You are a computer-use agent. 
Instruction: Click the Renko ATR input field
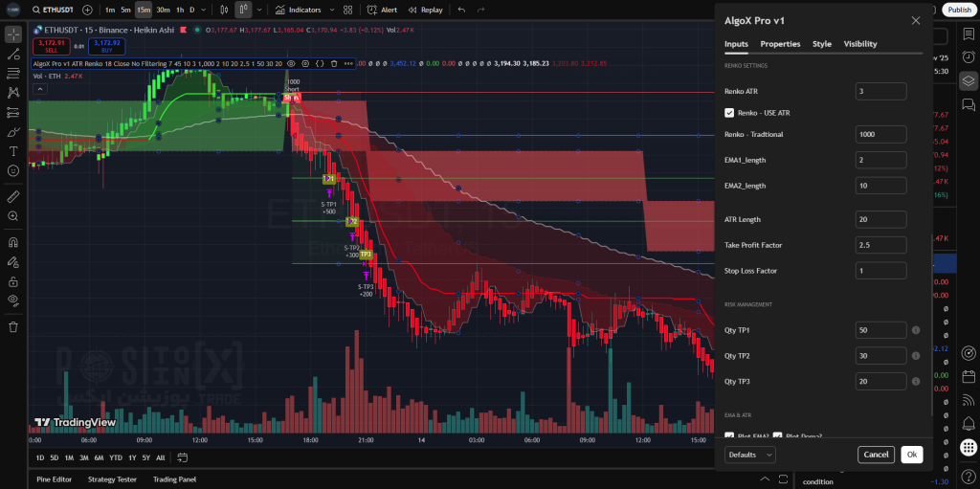pos(880,91)
